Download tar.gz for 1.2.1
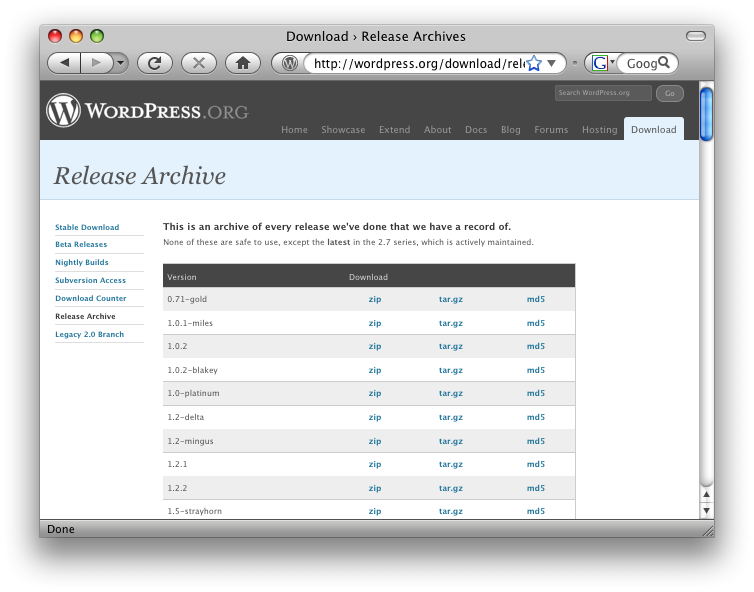Image resolution: width=754 pixels, height=592 pixels. (x=451, y=465)
